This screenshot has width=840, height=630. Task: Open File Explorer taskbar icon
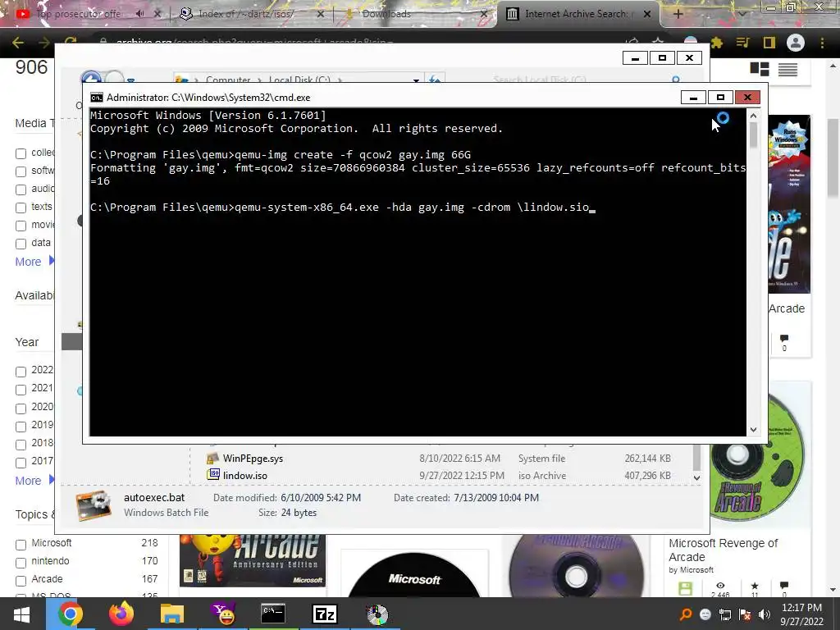172,614
